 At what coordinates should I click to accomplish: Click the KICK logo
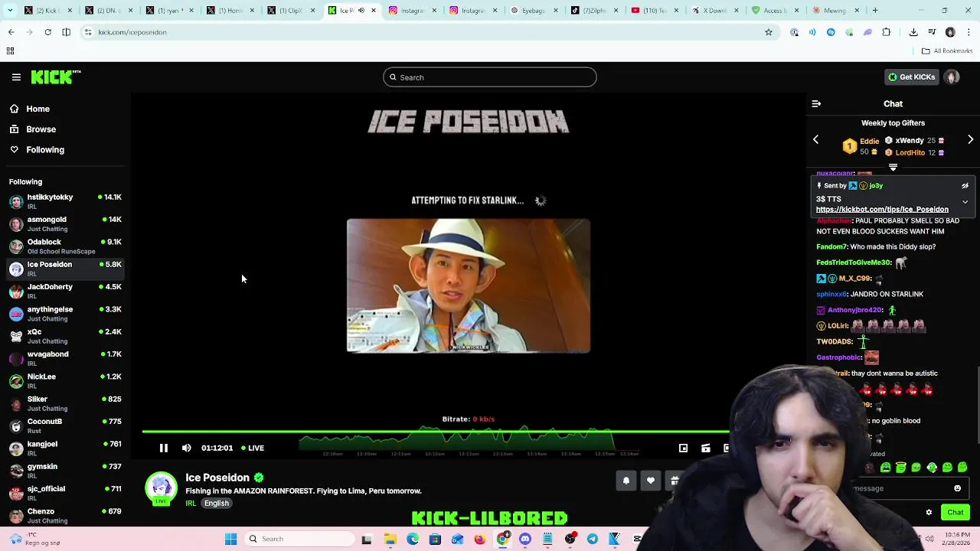click(55, 77)
